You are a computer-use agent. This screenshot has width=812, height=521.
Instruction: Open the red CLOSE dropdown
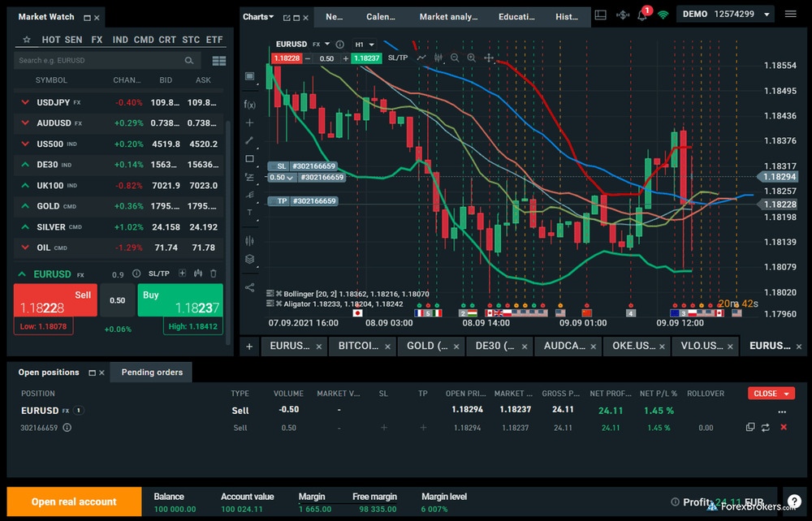coord(771,394)
